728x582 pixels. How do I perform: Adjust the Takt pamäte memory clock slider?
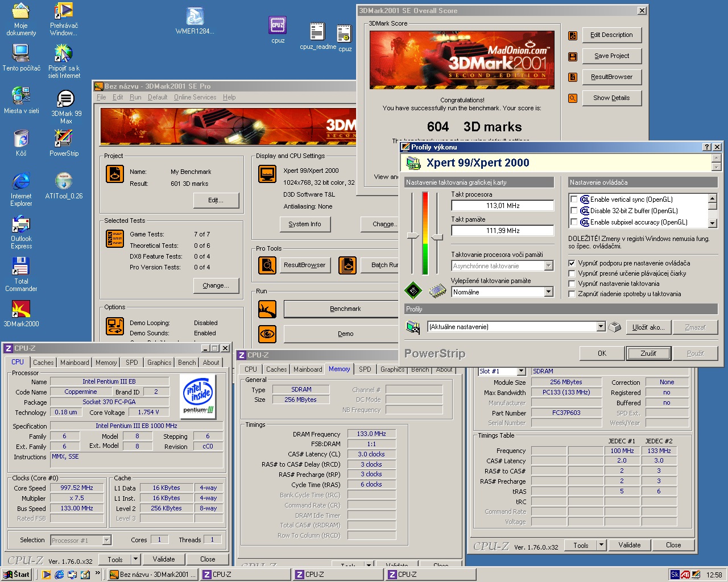click(x=437, y=237)
